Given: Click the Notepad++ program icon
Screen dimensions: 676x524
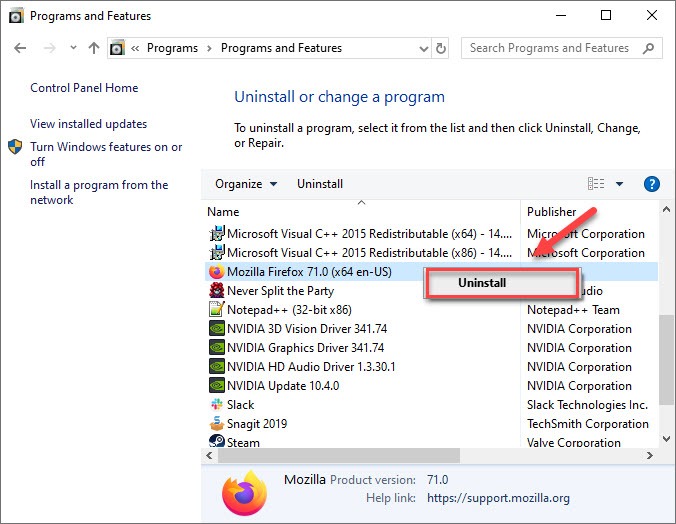Looking at the screenshot, I should point(216,310).
